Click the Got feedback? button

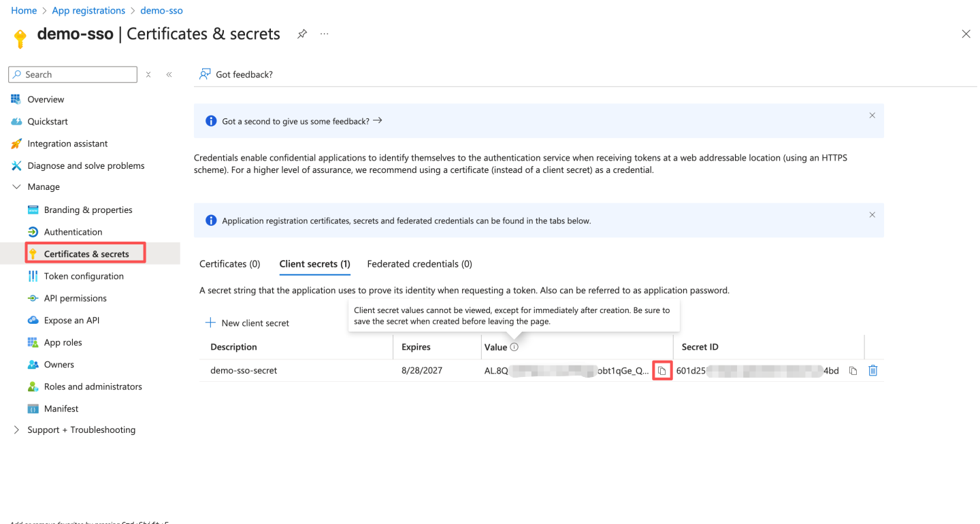click(x=235, y=75)
